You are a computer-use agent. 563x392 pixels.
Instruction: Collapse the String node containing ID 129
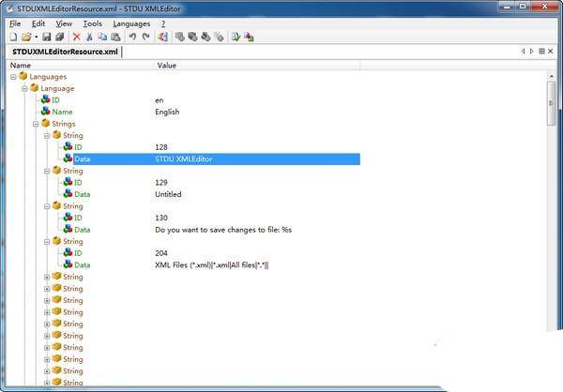47,172
